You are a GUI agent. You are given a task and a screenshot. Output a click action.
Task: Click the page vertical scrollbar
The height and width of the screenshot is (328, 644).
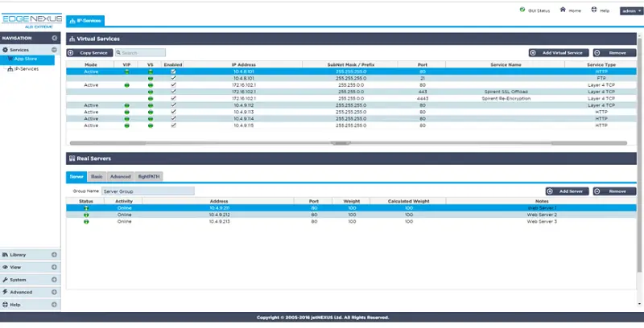(x=639, y=156)
